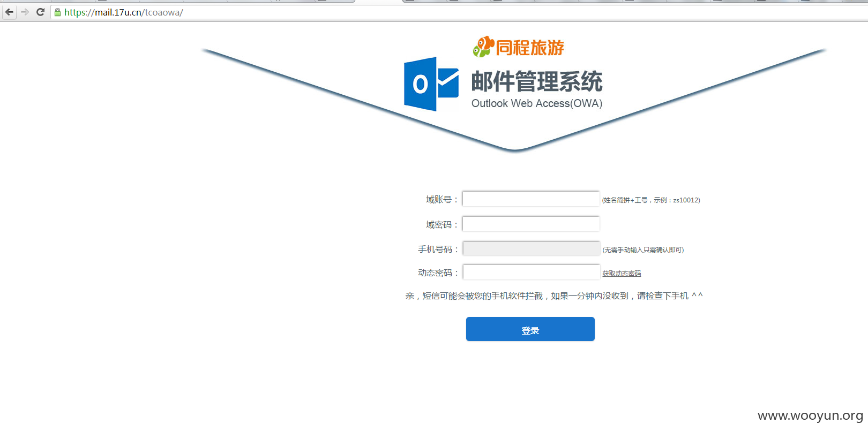Click the blue 登录 button

coord(530,329)
